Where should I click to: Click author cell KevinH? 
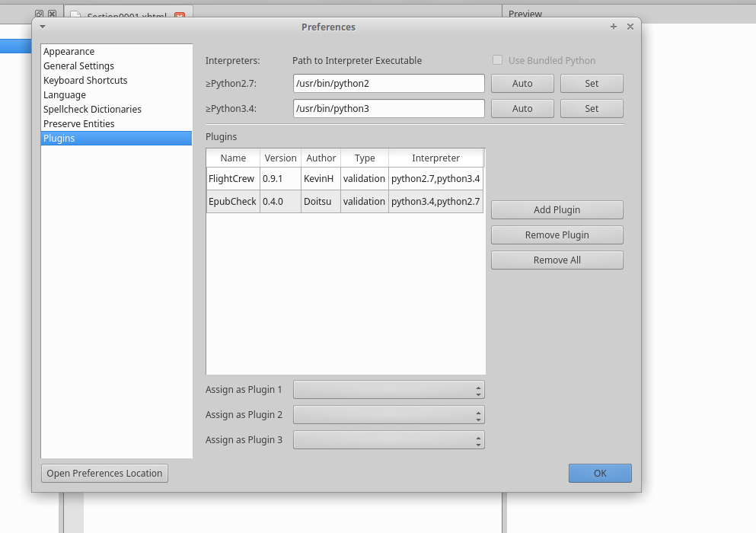(x=321, y=178)
